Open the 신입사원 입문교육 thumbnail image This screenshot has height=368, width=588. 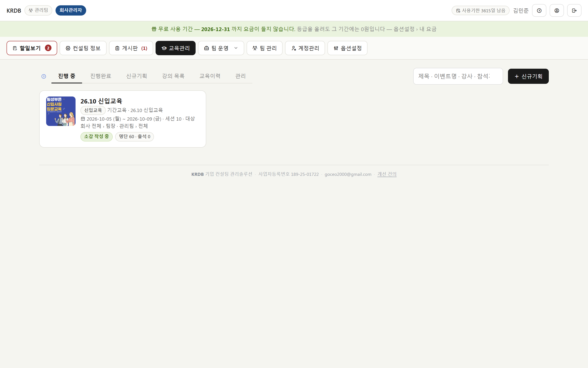pyautogui.click(x=61, y=111)
